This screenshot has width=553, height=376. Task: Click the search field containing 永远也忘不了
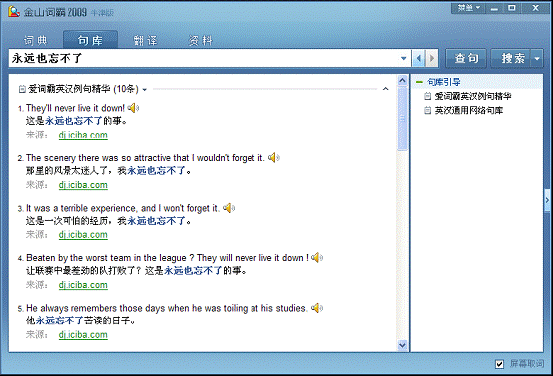point(205,58)
